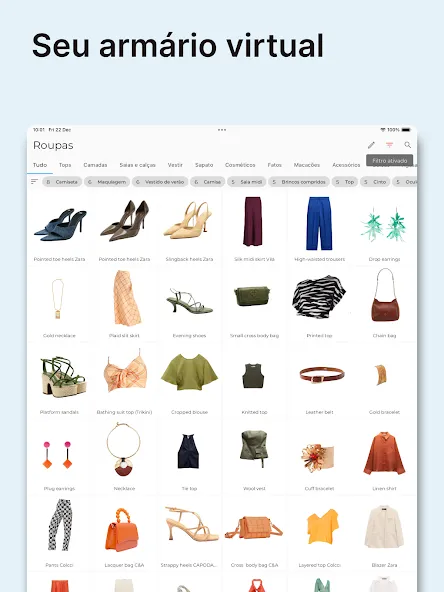Open the Acessórios tab
Viewport: 444px width, 592px height.
(x=346, y=165)
